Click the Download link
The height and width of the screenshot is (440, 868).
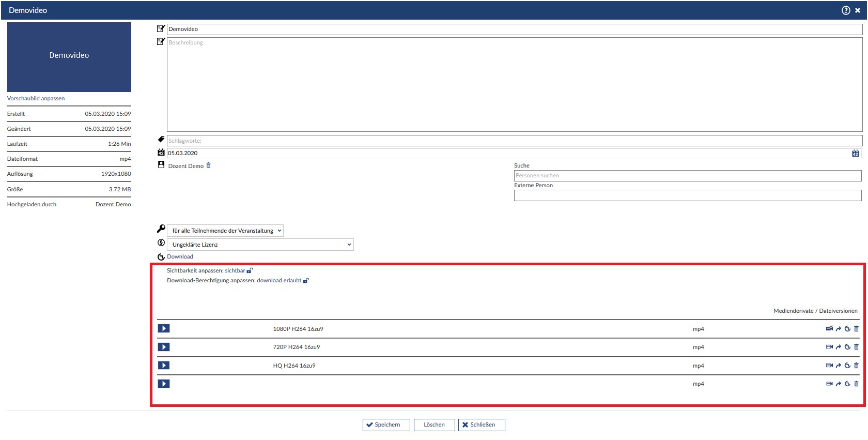180,256
